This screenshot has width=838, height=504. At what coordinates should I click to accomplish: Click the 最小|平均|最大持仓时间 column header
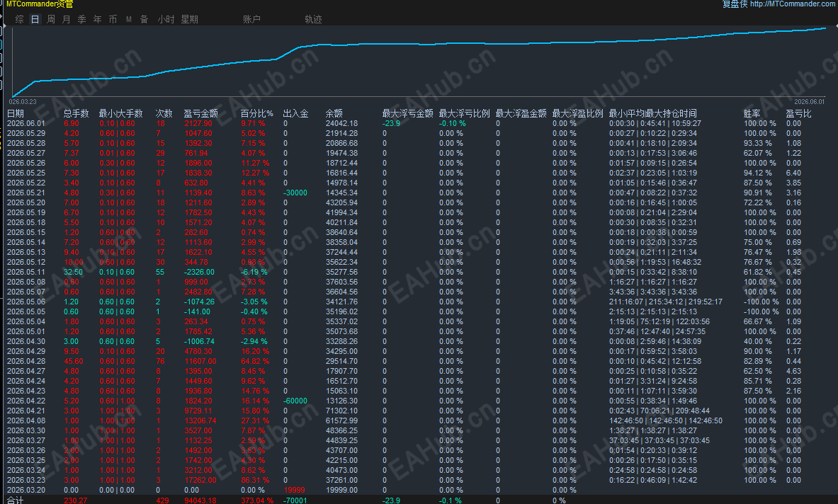[652, 113]
